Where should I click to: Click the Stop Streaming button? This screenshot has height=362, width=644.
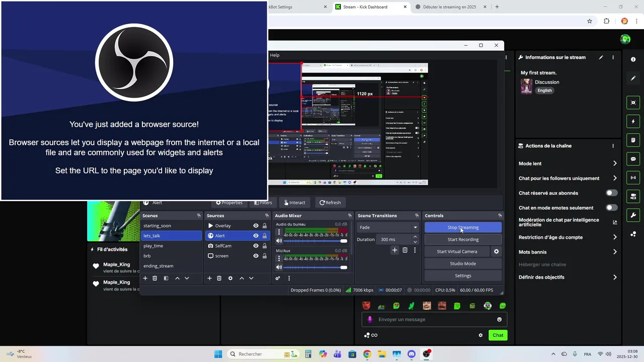[463, 227]
